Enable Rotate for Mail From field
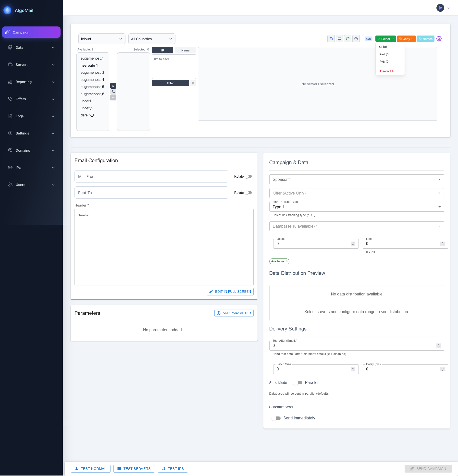Image resolution: width=458 pixels, height=476 pixels. (x=248, y=176)
